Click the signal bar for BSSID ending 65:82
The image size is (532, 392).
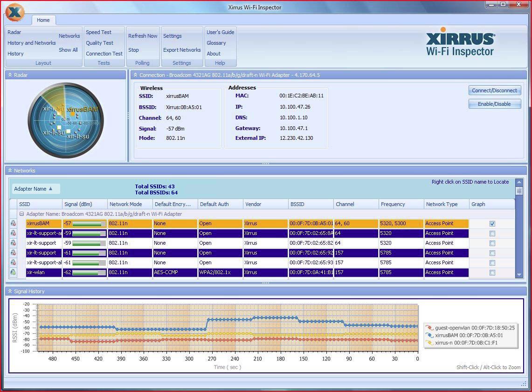(89, 243)
